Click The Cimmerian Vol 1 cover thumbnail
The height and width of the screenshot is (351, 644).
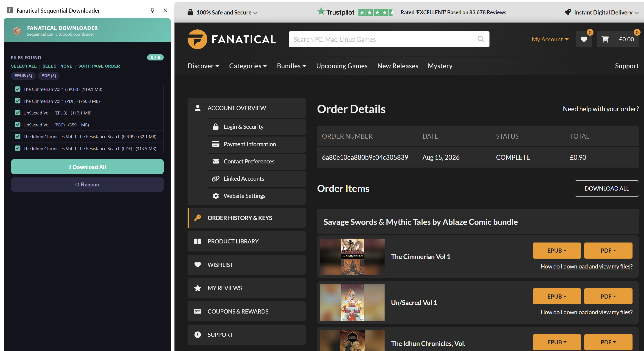pos(352,257)
